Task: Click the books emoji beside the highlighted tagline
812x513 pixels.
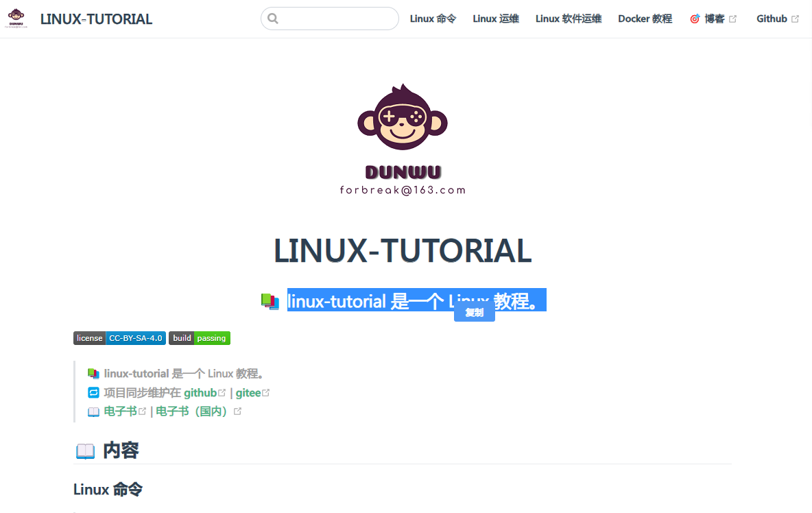Action: click(x=270, y=301)
